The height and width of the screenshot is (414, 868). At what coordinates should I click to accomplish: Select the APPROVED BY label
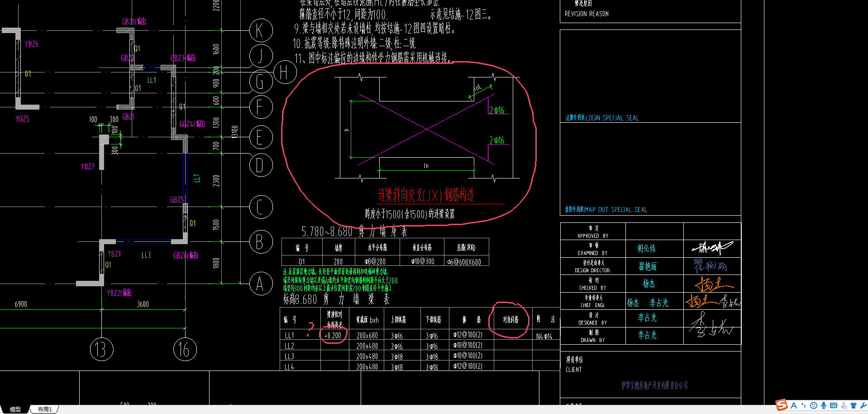click(593, 236)
